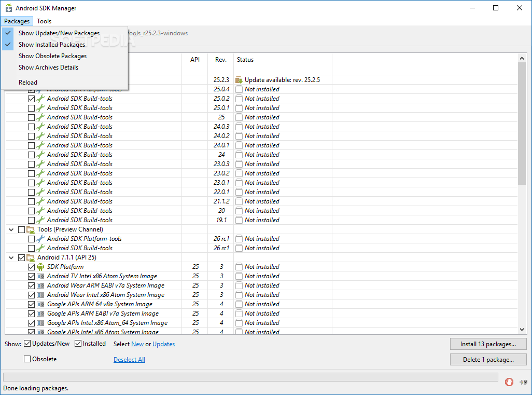Click wrench icon of Build-tools rev 24

(x=40, y=155)
